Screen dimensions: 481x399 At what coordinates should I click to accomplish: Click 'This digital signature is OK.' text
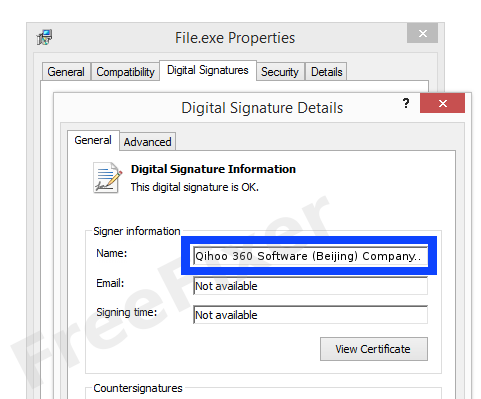(195, 187)
